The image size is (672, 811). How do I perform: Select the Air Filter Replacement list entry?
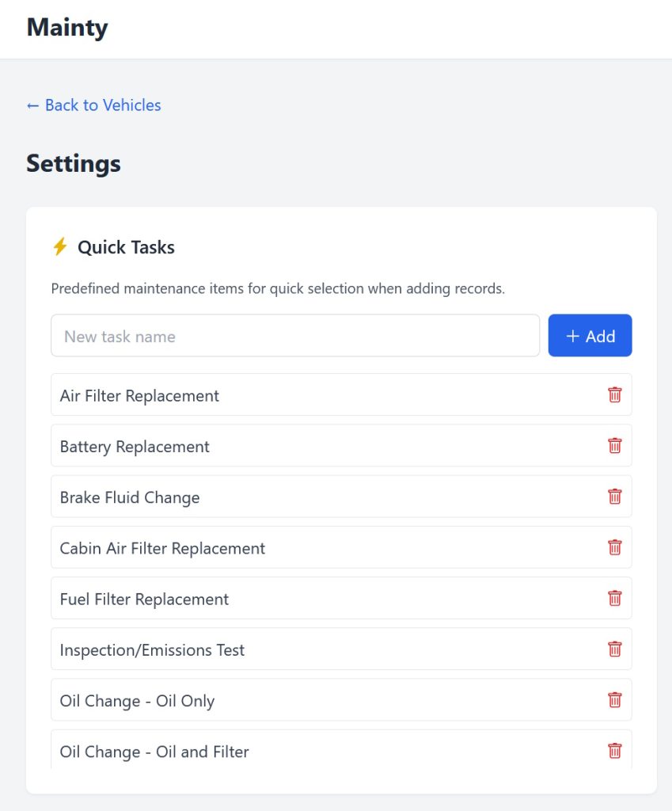pos(237,394)
